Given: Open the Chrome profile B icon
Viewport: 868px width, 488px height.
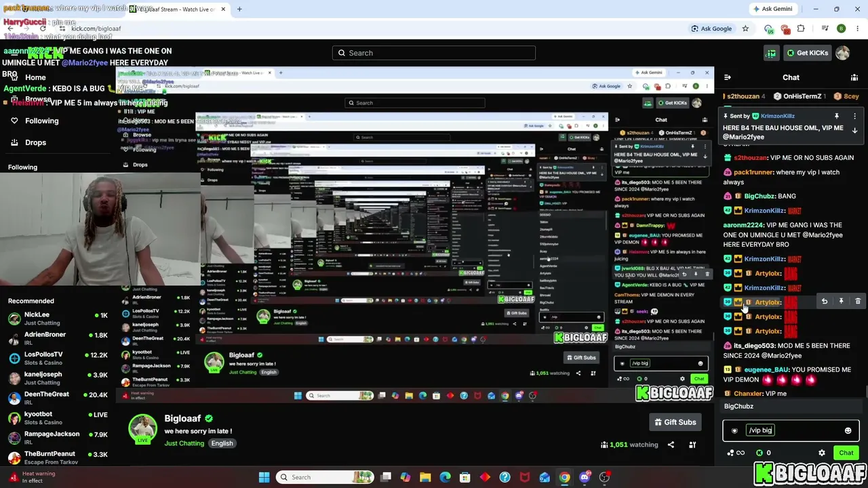Looking at the screenshot, I should tap(842, 28).
